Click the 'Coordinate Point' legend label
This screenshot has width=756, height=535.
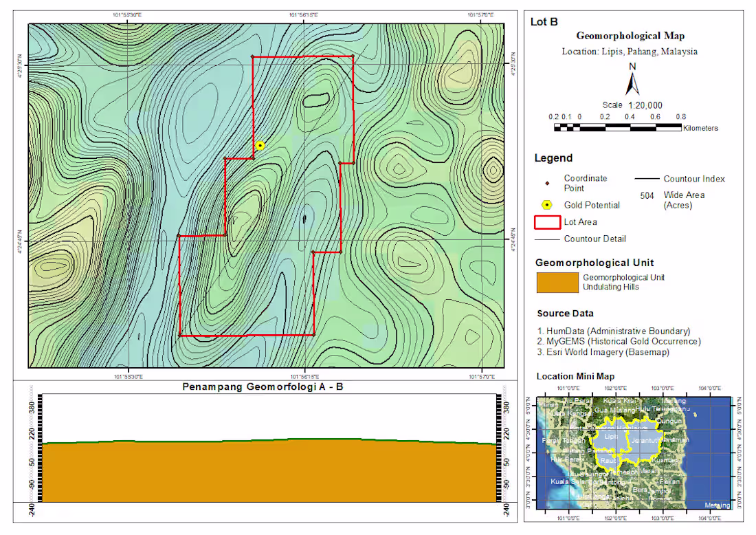coord(586,184)
